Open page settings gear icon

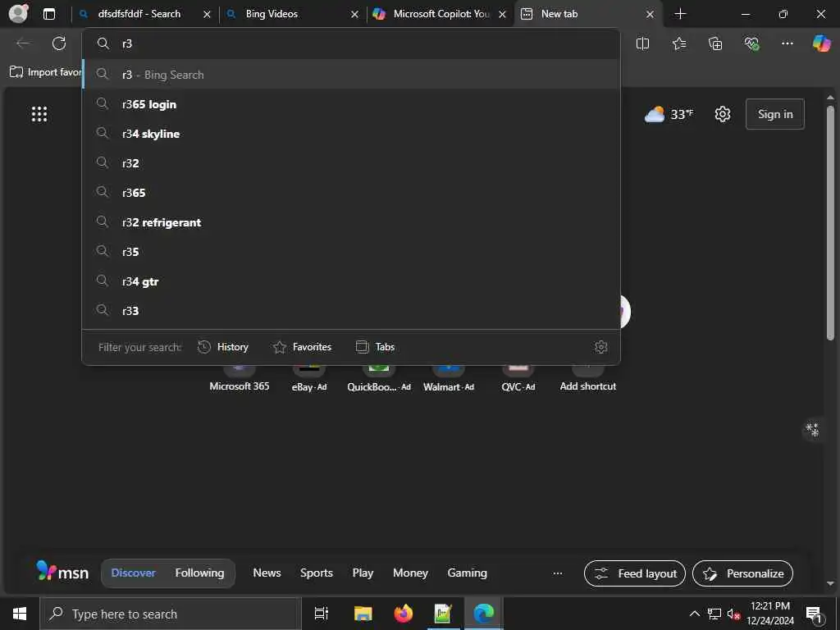click(723, 114)
